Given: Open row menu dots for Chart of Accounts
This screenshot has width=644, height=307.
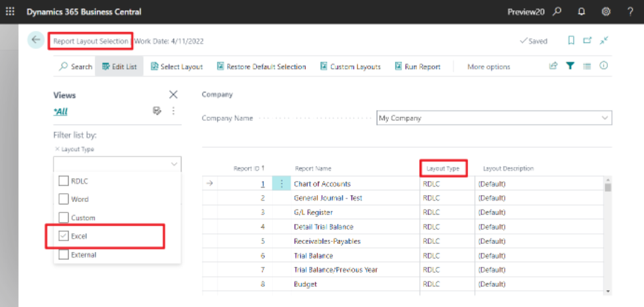Looking at the screenshot, I should click(x=281, y=184).
